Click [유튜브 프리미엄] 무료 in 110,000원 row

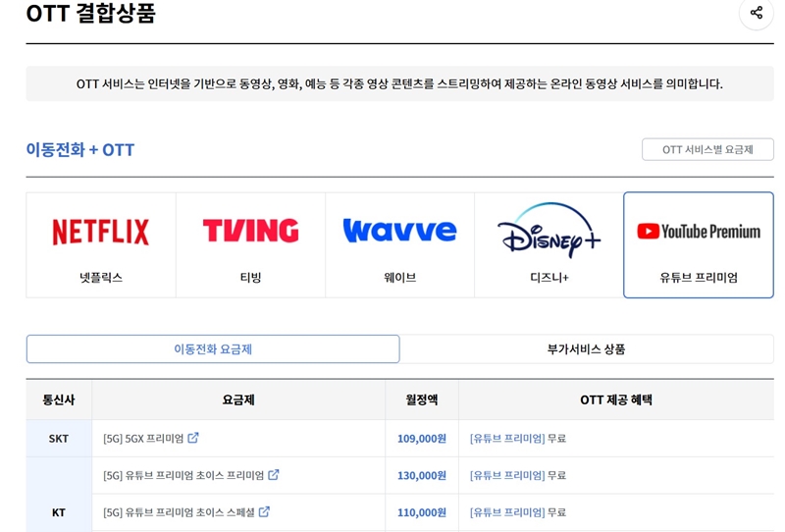coord(518,512)
